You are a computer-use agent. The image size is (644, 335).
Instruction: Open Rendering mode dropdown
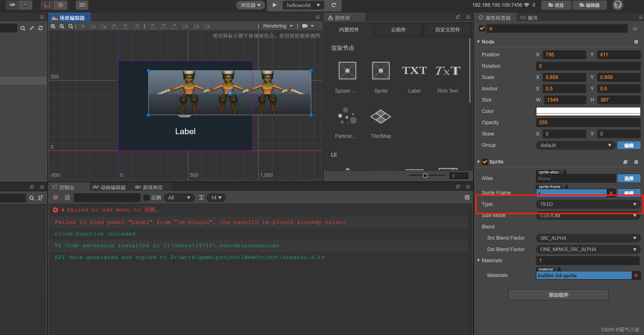pyautogui.click(x=278, y=26)
